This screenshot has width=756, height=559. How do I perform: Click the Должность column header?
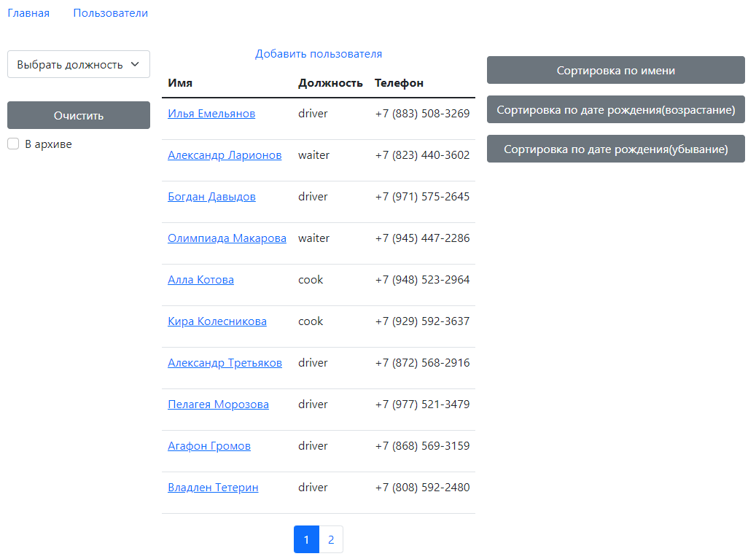(x=330, y=83)
